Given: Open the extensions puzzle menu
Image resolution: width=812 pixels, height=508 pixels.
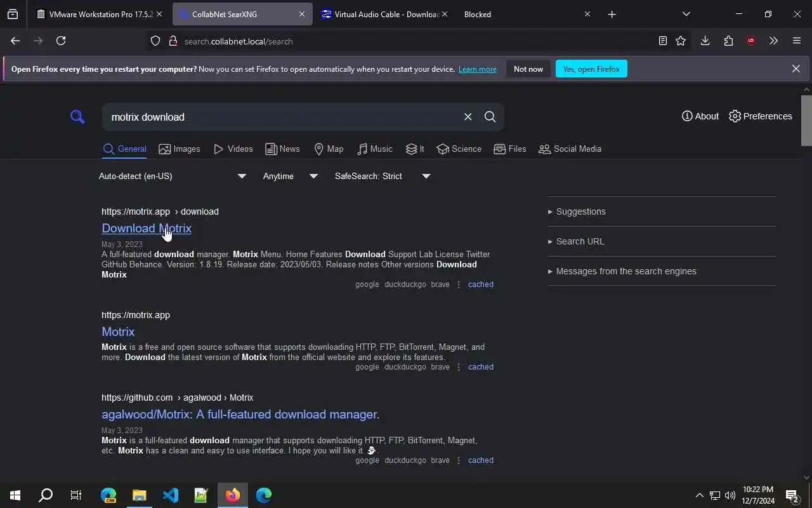Looking at the screenshot, I should click(728, 41).
